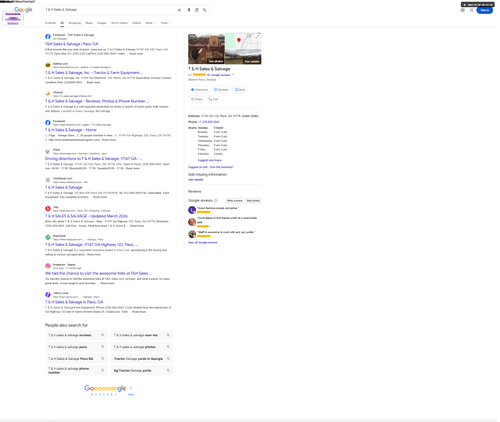Open the T & H Sales & Salvage - Home Facebook link
This screenshot has height=422, width=500.
[71, 130]
